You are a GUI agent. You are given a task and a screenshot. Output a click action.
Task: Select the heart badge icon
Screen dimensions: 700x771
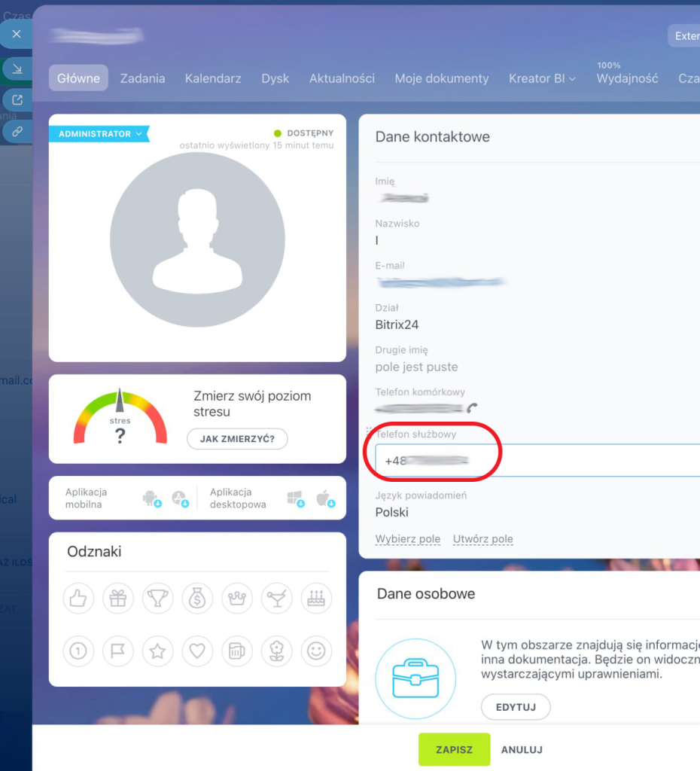[197, 651]
